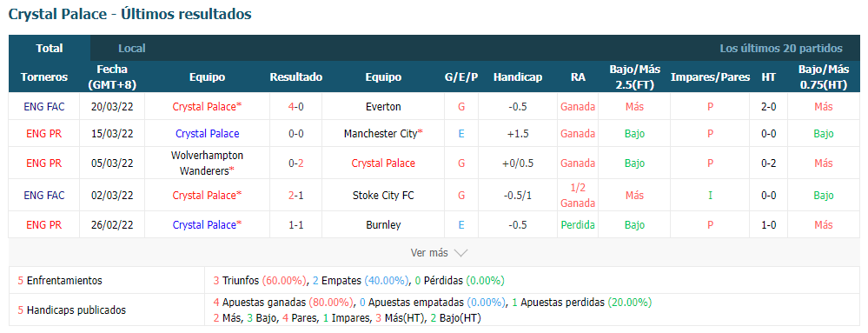Select ENG PR tournament on 15/03/22 row

(44, 134)
